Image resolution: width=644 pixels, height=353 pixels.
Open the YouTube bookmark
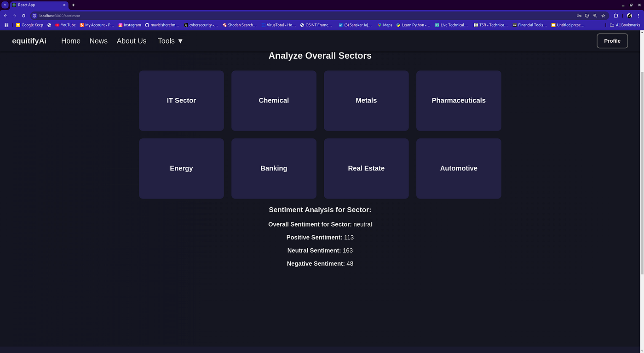pos(65,25)
